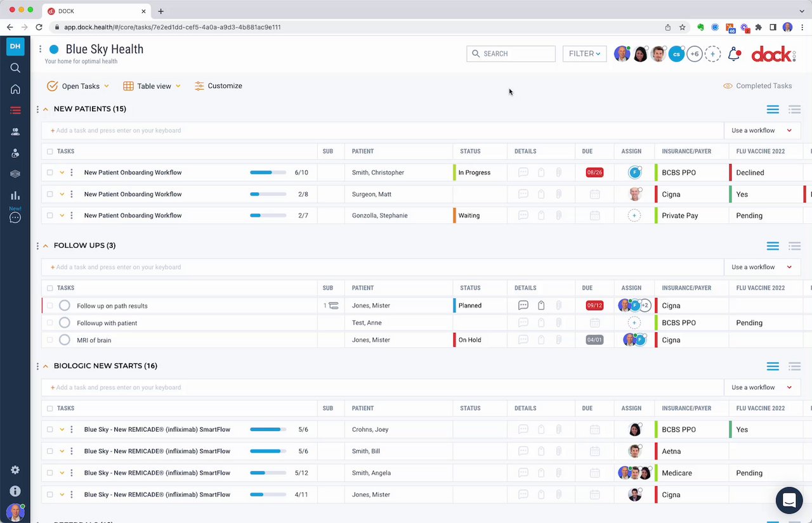The height and width of the screenshot is (523, 812).
Task: Open the search icon in left sidebar
Action: click(x=15, y=68)
